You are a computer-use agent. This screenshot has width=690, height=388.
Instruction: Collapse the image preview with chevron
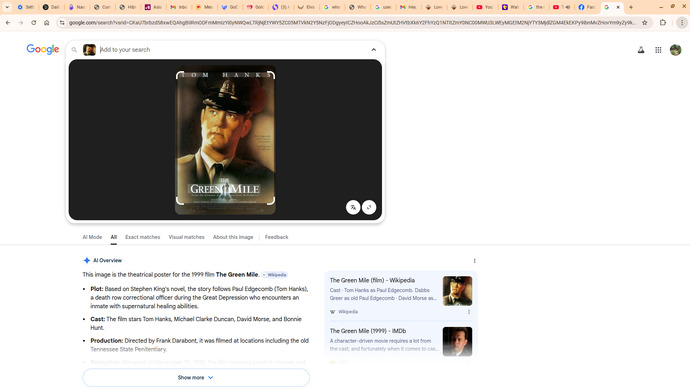[x=374, y=50]
